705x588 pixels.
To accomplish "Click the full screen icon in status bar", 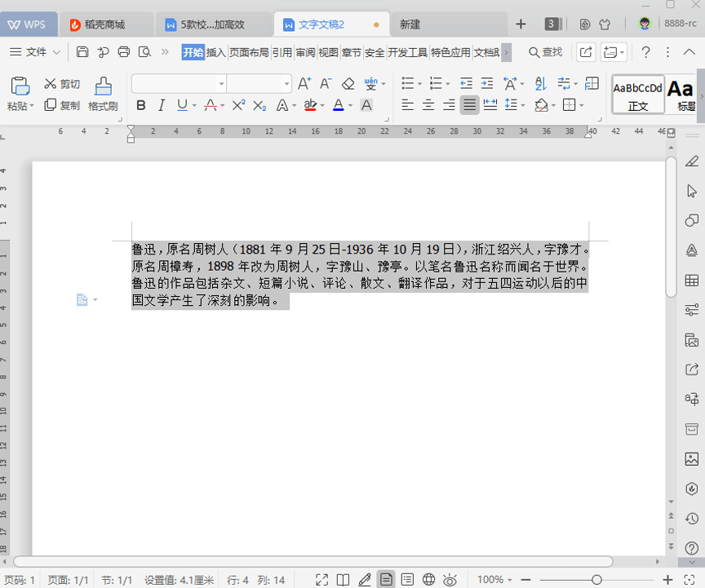I will pyautogui.click(x=322, y=580).
